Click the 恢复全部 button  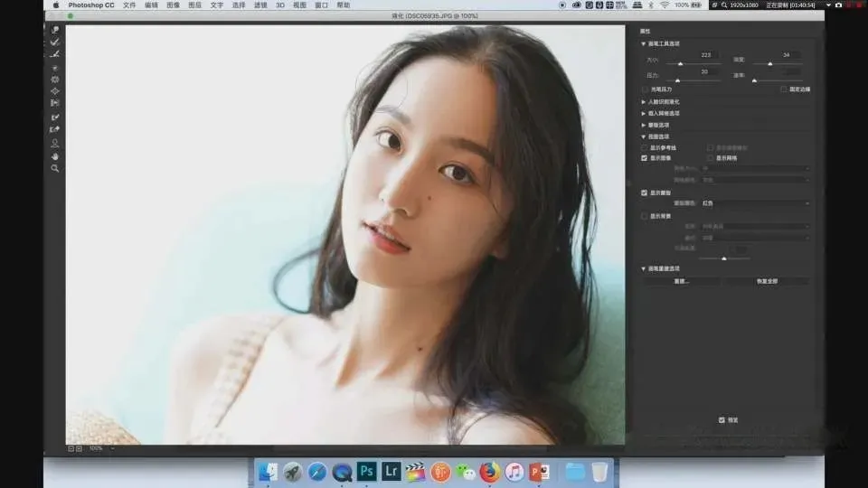766,281
